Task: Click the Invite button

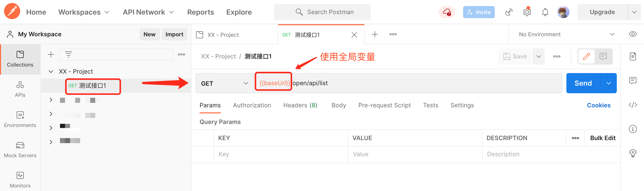Action: tap(479, 12)
